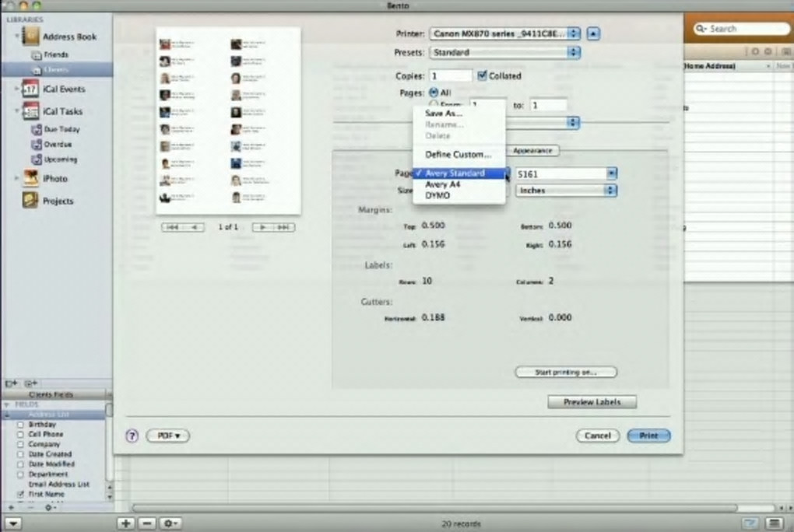Open the Printer dropdown
The height and width of the screenshot is (532, 794).
click(505, 34)
